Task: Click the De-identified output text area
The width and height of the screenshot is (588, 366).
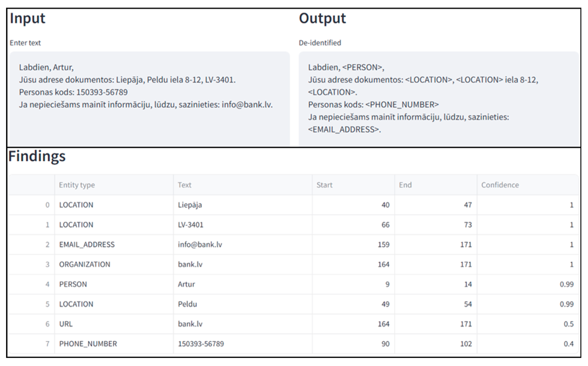Action: click(x=439, y=99)
